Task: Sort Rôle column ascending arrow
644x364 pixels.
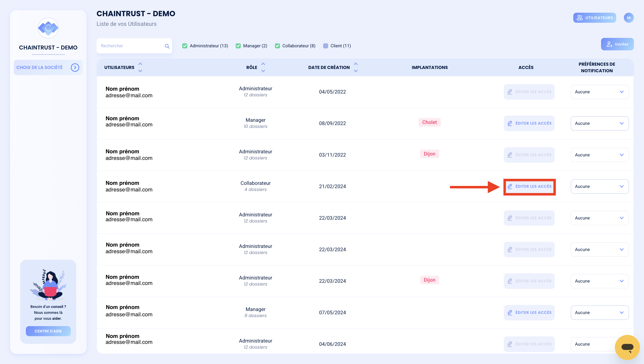Action: click(263, 64)
